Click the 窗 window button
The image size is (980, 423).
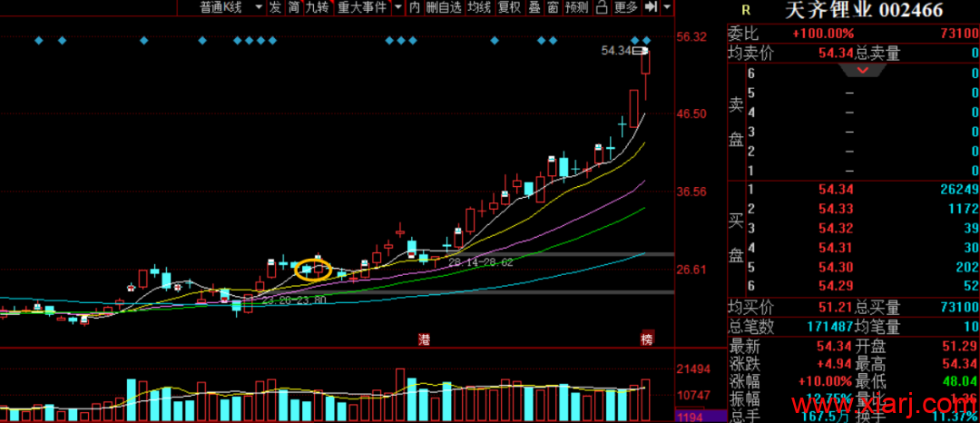[x=553, y=7]
